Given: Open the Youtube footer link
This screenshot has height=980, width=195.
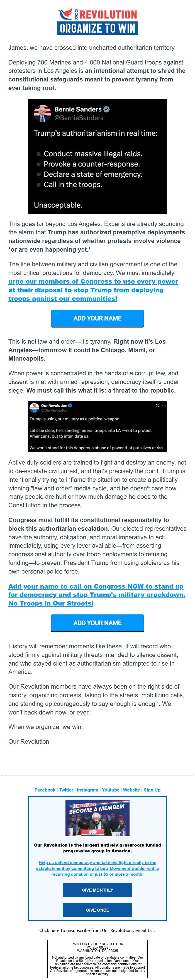Looking at the screenshot, I should [110, 790].
